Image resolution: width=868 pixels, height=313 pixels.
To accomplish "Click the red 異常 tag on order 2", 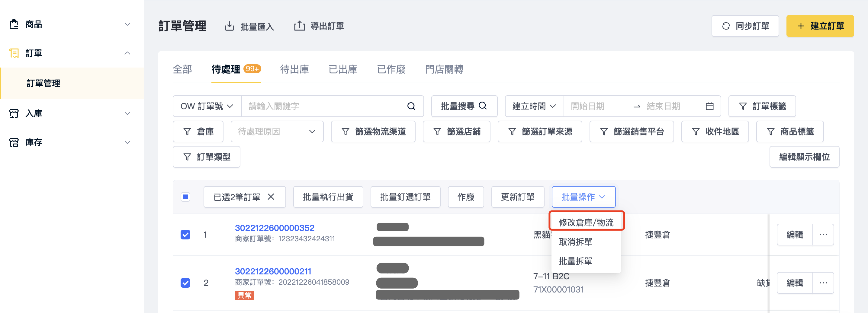I will [244, 296].
